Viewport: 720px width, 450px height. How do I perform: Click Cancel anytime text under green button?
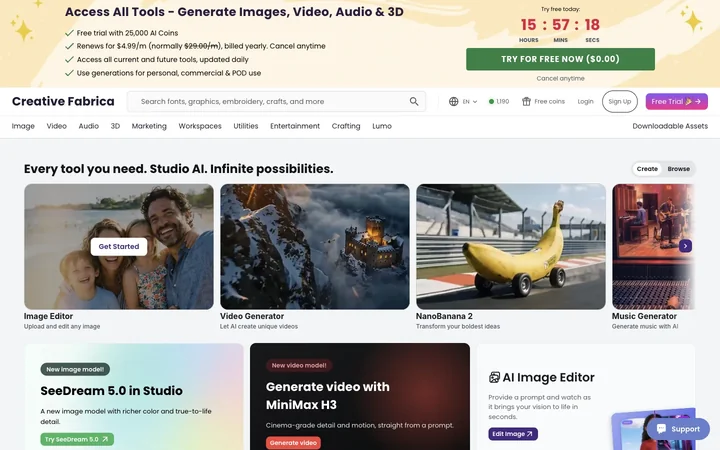[x=560, y=79]
